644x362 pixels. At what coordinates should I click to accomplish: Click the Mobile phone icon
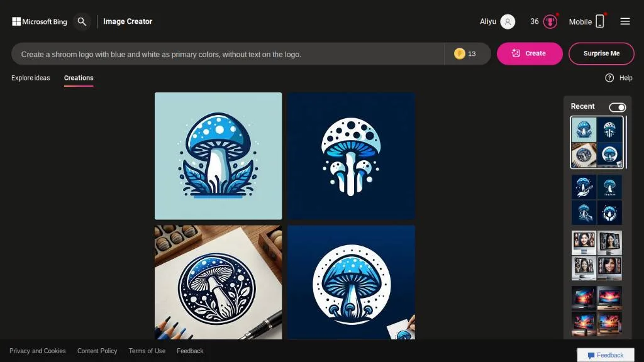599,21
